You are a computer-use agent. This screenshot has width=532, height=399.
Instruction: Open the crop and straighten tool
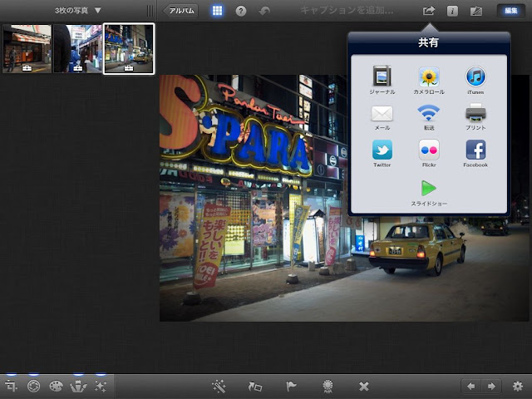tap(11, 386)
